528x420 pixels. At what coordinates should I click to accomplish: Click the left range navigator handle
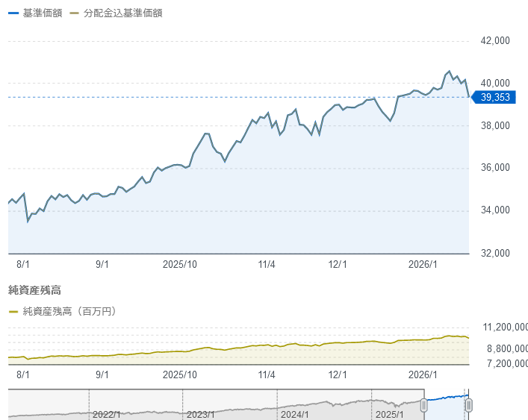(x=424, y=405)
